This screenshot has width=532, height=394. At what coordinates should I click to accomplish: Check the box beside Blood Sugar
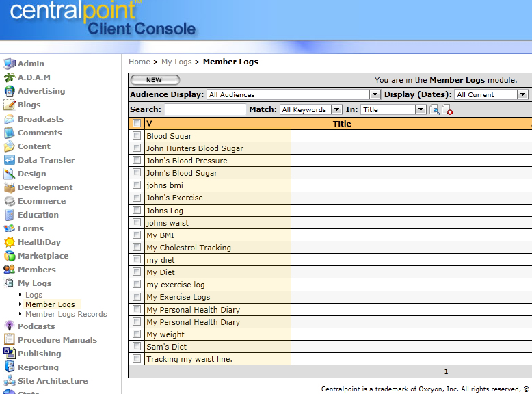pos(137,136)
